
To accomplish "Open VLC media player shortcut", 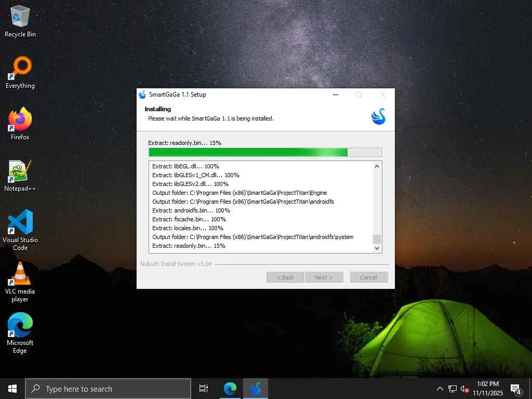I will click(20, 282).
